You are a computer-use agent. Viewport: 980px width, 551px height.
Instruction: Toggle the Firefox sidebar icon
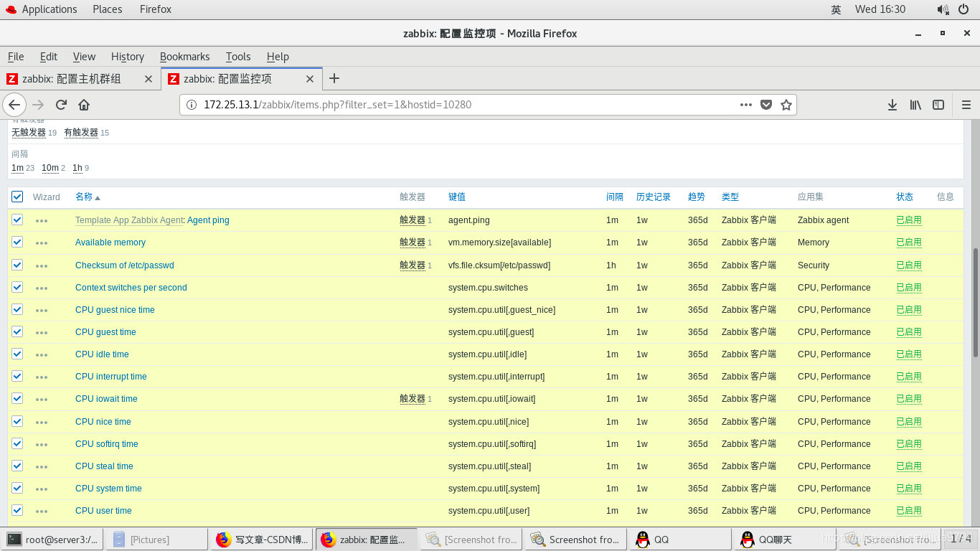click(938, 105)
